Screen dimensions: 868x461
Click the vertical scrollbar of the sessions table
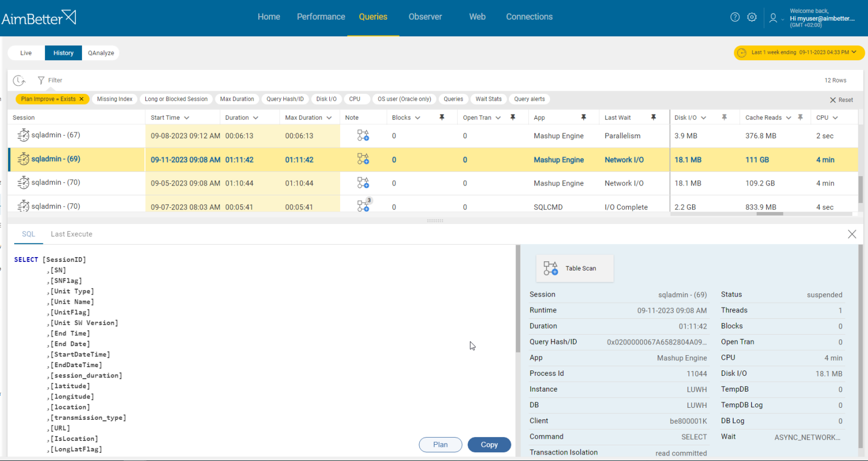pos(860,189)
